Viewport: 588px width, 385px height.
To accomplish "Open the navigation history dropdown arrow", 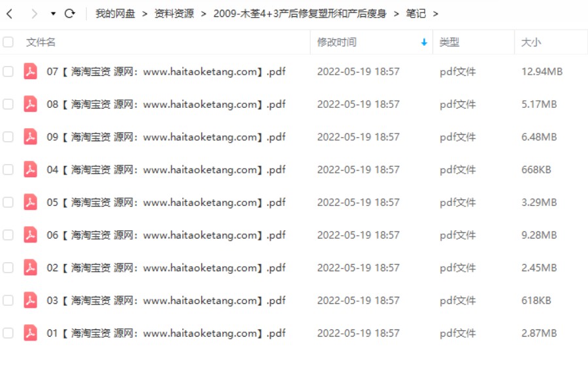I will (x=54, y=14).
